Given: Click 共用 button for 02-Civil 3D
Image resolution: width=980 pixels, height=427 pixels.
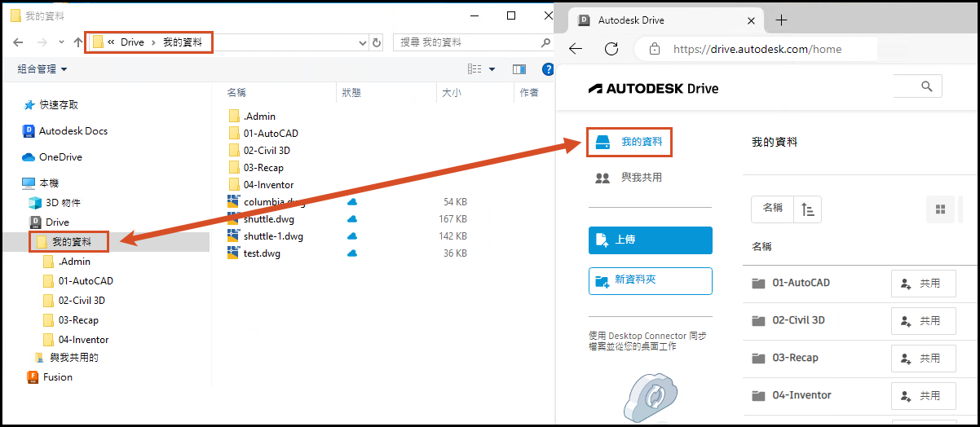Looking at the screenshot, I should pos(923,321).
